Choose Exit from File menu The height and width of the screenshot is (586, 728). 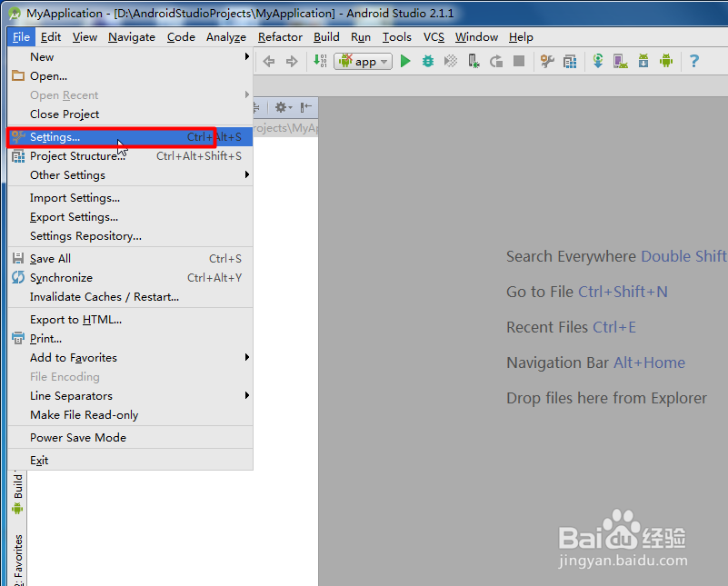coord(130,461)
